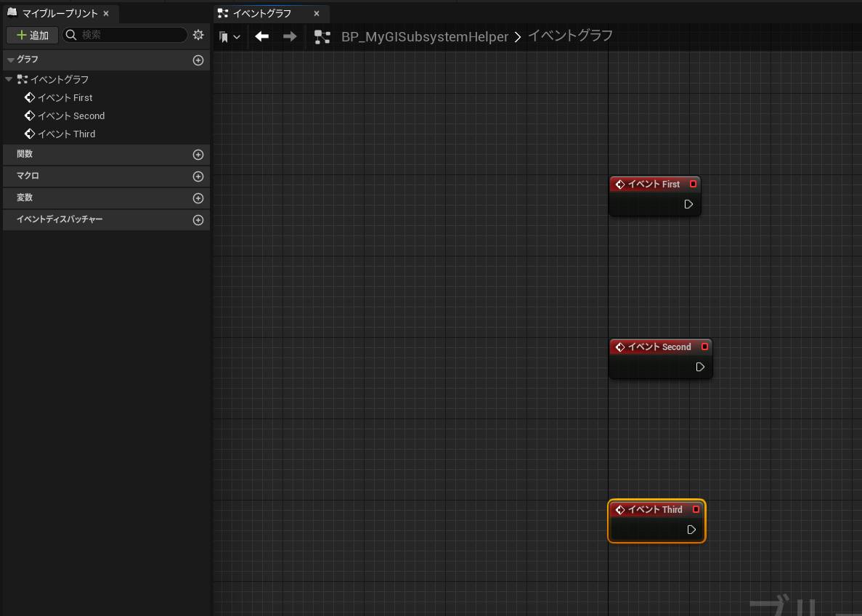
Task: Select the イベント First node header
Action: (x=655, y=185)
